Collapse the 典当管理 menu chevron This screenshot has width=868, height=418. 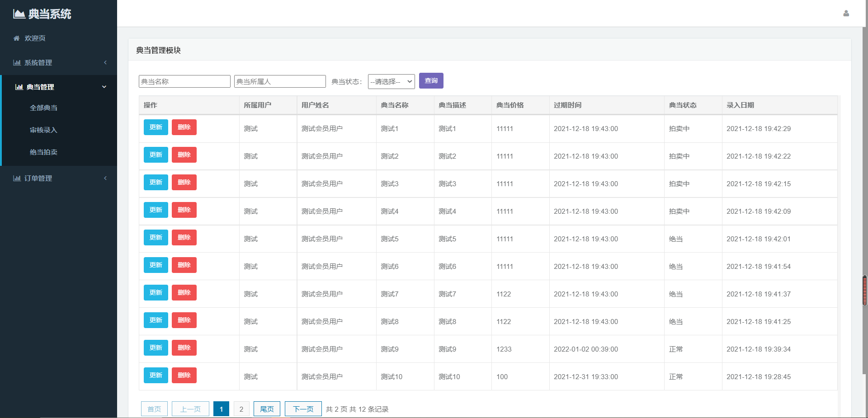point(104,87)
